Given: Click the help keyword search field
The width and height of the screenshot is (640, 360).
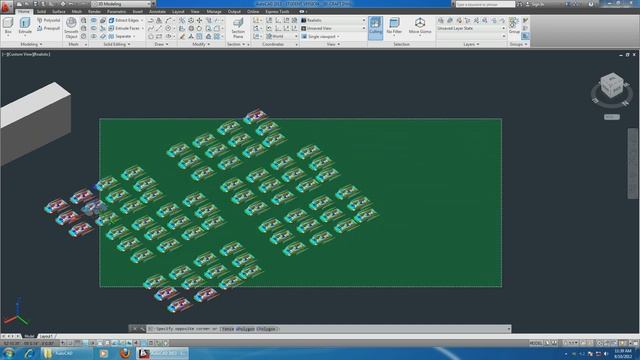Looking at the screenshot, I should click(485, 4).
